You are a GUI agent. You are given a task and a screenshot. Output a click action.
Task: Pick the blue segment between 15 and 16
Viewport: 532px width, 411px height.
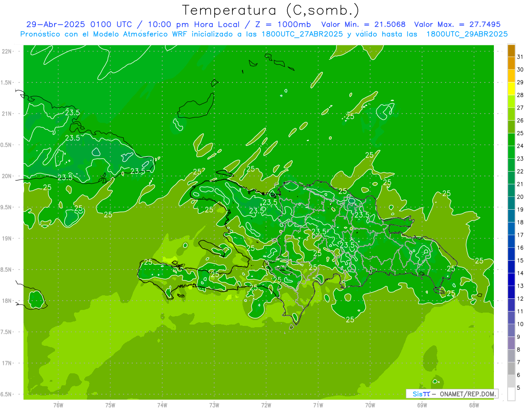(x=511, y=254)
